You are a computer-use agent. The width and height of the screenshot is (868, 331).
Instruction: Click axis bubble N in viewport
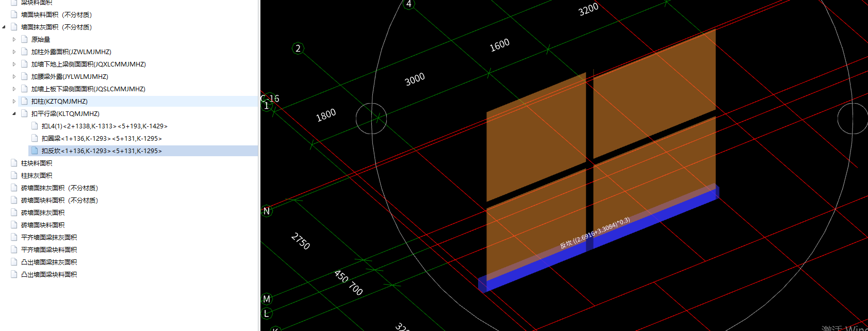tap(267, 211)
